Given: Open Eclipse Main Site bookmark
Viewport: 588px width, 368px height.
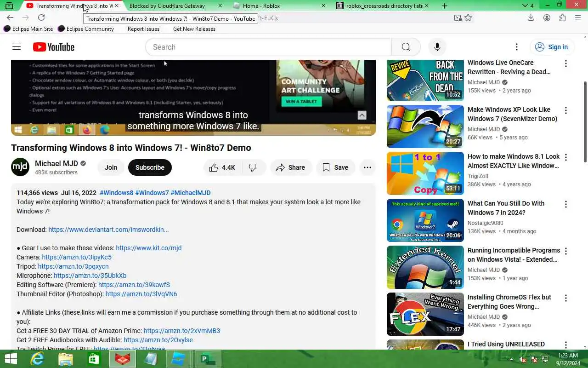Looking at the screenshot, I should tap(28, 29).
